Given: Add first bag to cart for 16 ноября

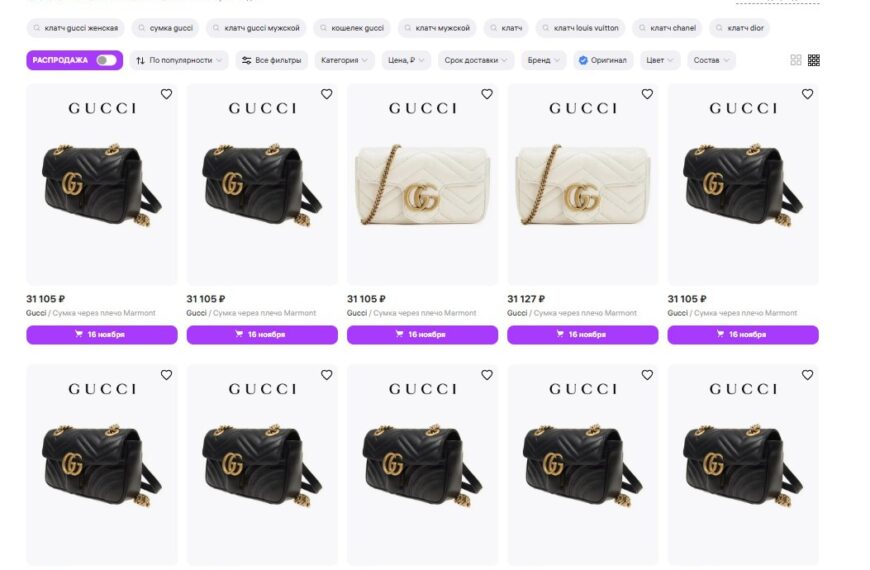Looking at the screenshot, I should 102,335.
